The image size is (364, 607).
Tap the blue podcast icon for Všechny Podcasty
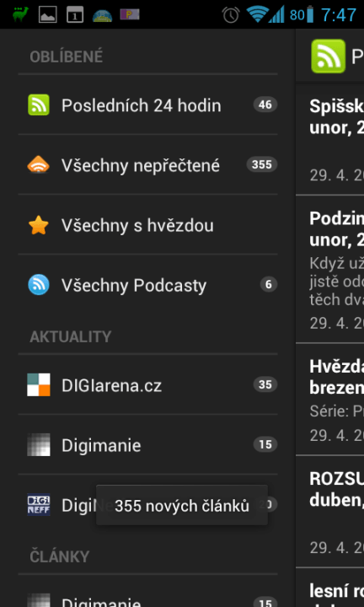39,285
